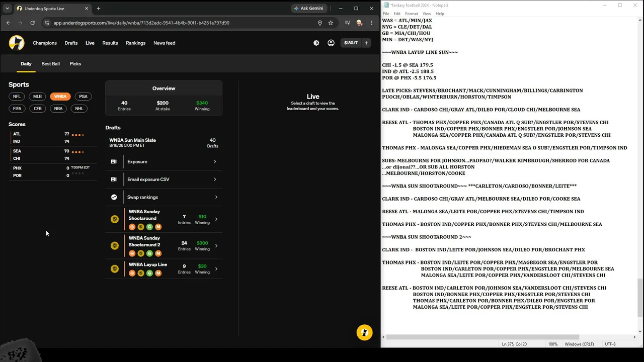Select the MLB sport filter

37,97
